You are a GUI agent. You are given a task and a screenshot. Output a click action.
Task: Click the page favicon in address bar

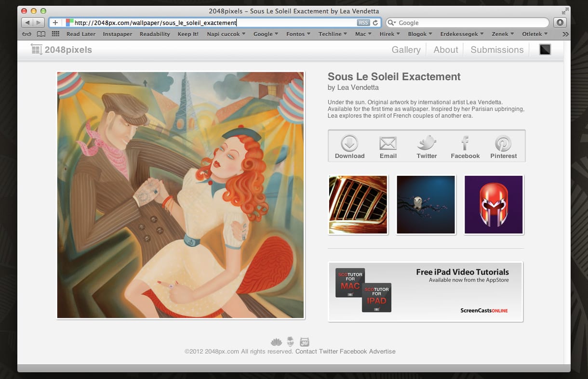click(x=69, y=23)
